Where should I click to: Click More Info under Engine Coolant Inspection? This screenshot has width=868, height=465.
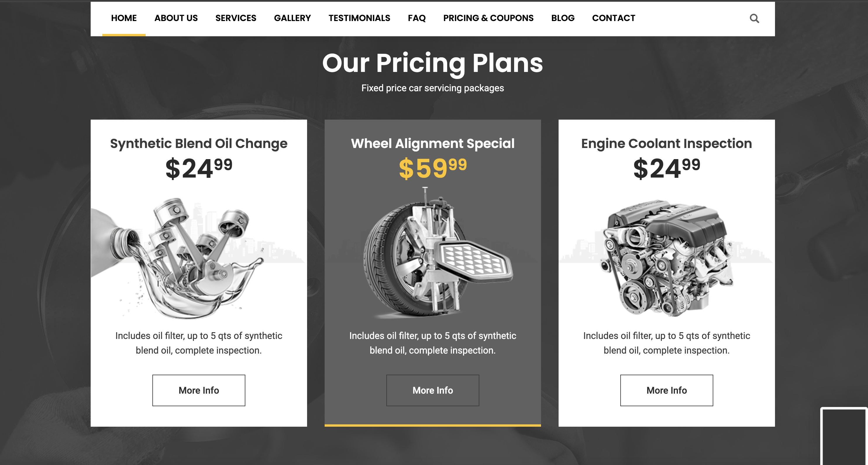click(x=666, y=390)
